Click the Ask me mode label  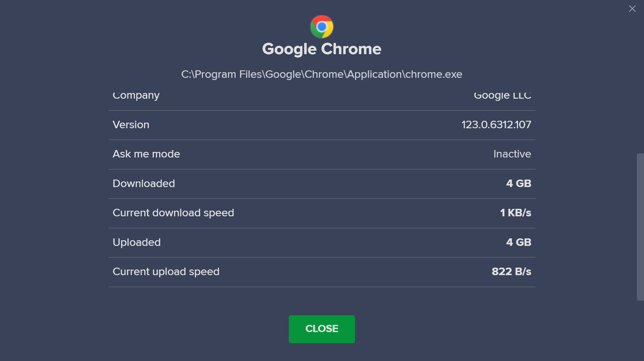pyautogui.click(x=146, y=154)
